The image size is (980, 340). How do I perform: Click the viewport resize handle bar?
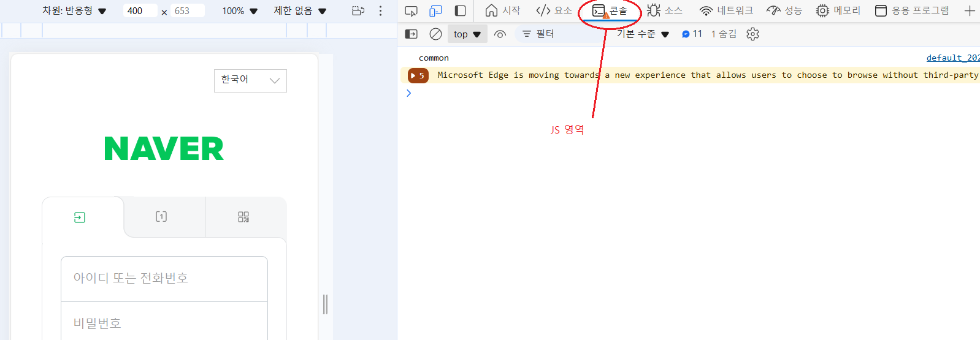click(326, 304)
